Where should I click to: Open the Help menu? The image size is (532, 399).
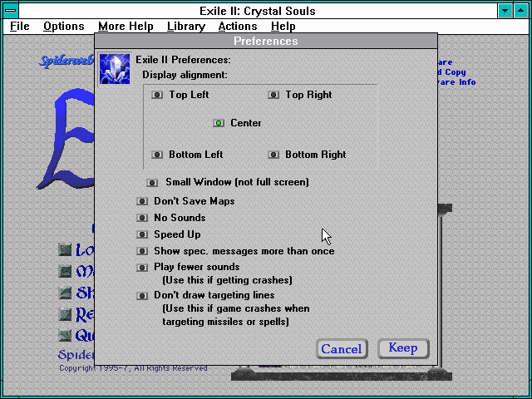click(283, 26)
